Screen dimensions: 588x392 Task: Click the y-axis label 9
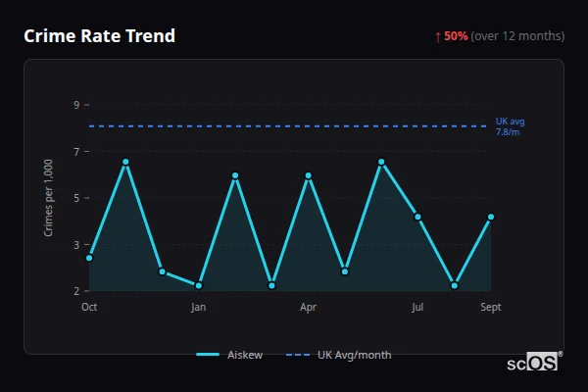(x=76, y=105)
